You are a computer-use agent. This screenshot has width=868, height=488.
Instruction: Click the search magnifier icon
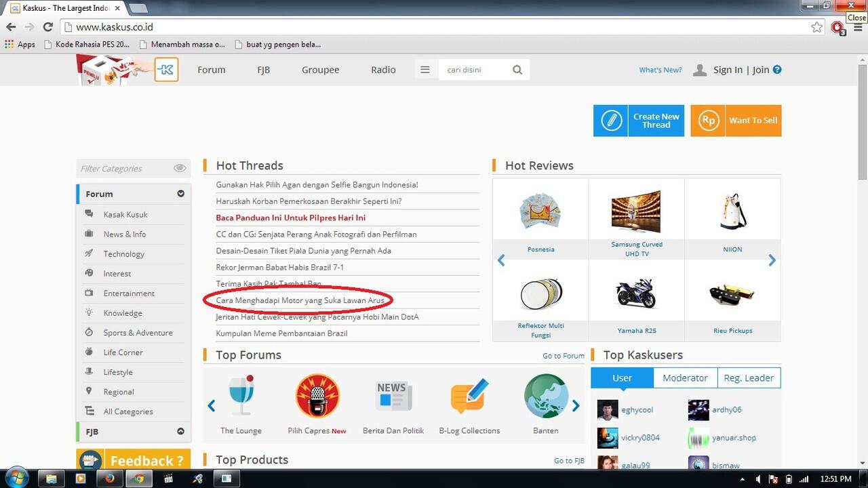517,70
